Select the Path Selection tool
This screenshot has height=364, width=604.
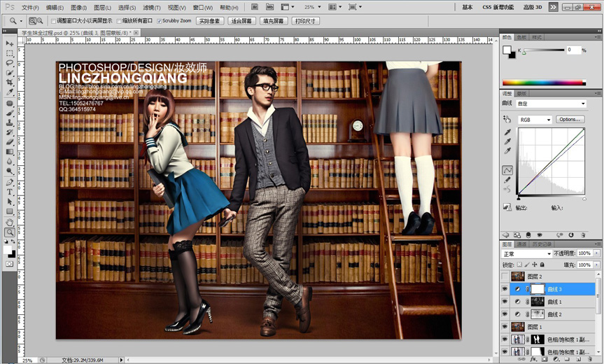pyautogui.click(x=9, y=202)
